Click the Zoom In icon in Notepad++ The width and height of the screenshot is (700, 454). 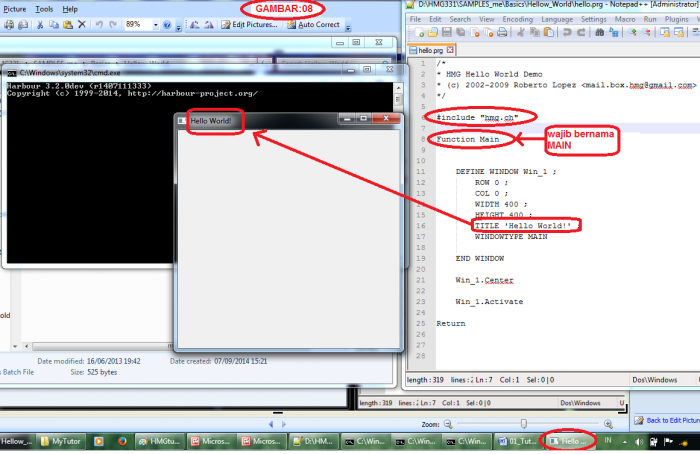[x=632, y=32]
